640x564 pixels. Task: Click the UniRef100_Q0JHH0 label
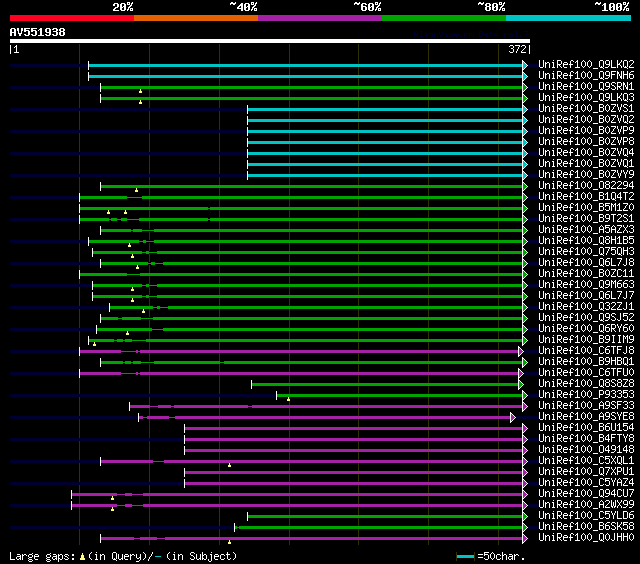point(586,538)
